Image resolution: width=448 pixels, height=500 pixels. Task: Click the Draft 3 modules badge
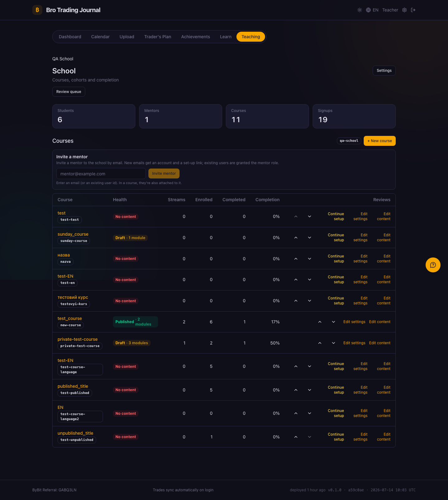point(132,343)
